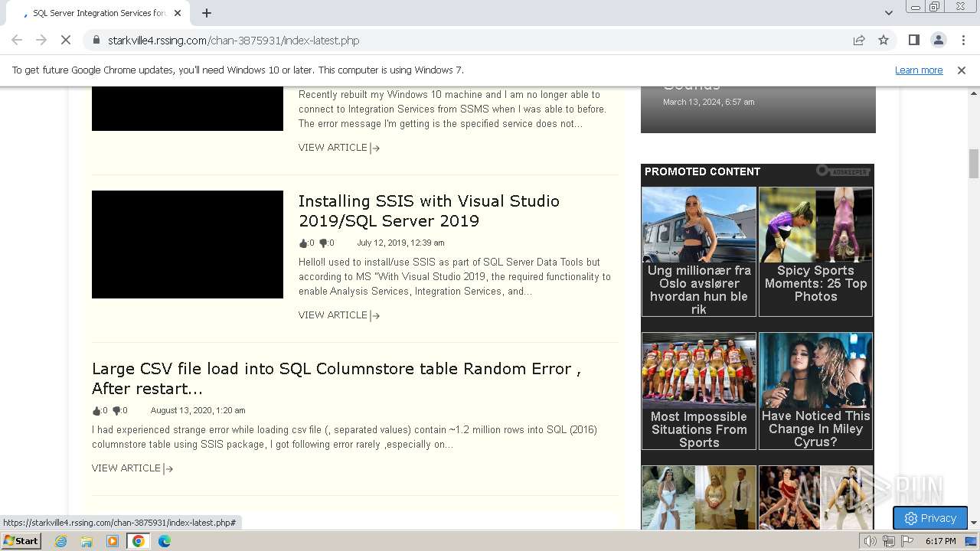Open the March 13, 2024 sidebar card

pyautogui.click(x=758, y=109)
